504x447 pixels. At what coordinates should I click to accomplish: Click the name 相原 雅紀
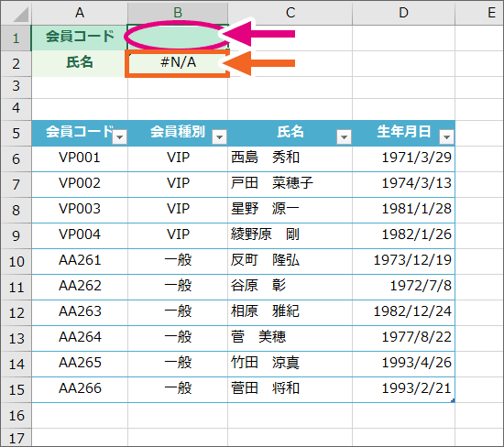pos(265,311)
